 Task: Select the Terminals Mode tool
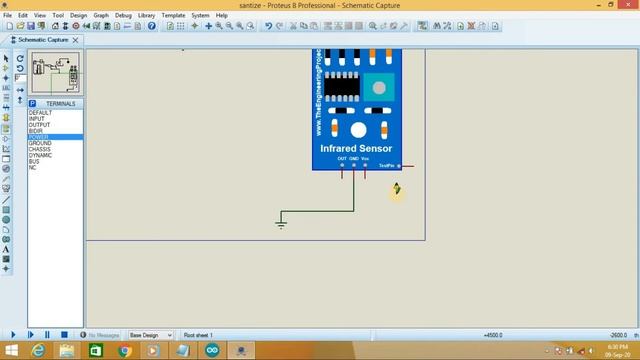coord(6,129)
